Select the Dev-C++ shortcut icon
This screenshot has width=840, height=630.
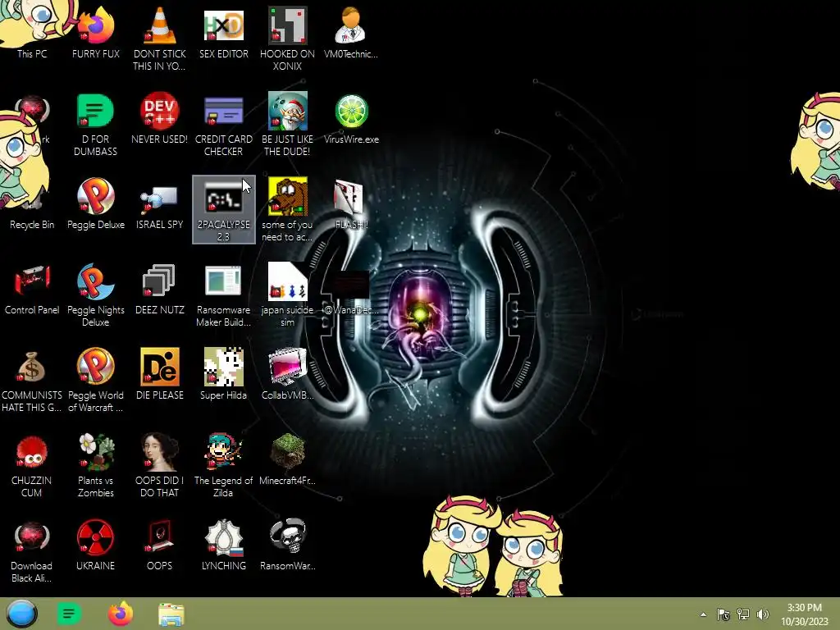pyautogui.click(x=160, y=118)
